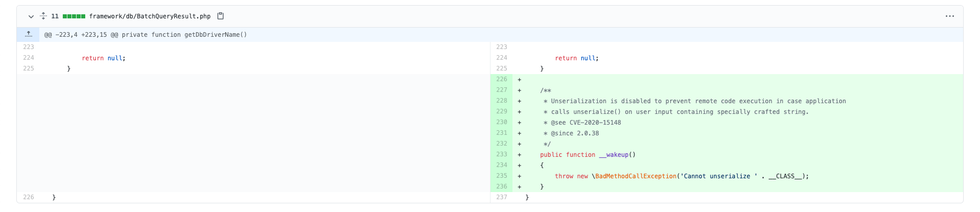980x212 pixels.
Task: Click the green diffstat squares
Action: coord(74,16)
